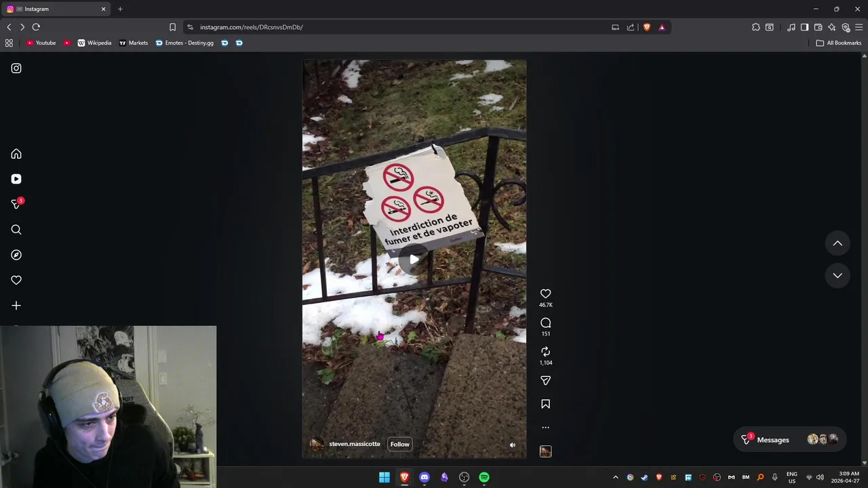Open the volume speaker tray icon
Image resolution: width=868 pixels, height=488 pixels.
tap(820, 477)
